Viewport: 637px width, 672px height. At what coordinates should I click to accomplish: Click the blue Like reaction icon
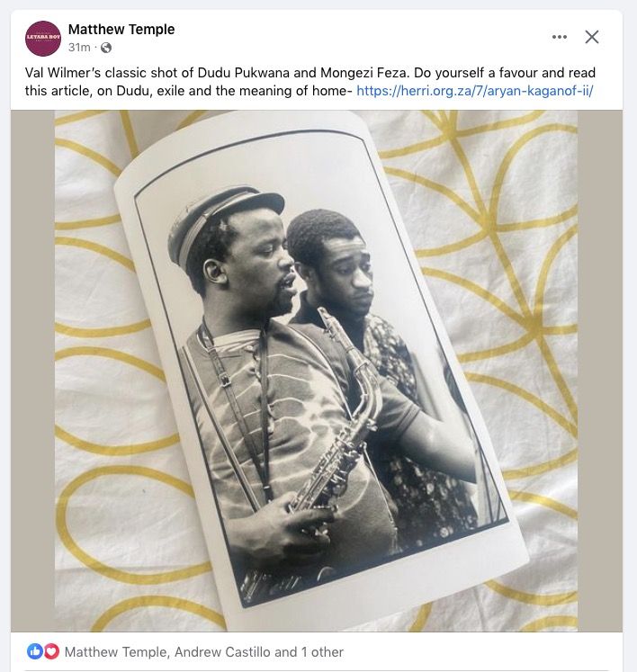click(35, 651)
